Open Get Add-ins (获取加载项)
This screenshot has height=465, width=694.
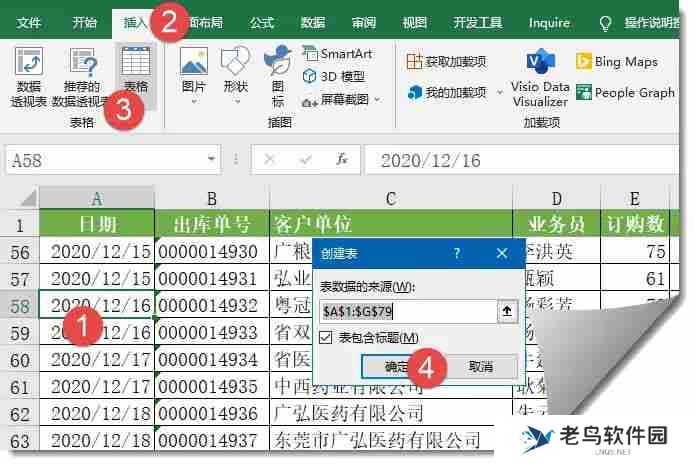tap(446, 61)
